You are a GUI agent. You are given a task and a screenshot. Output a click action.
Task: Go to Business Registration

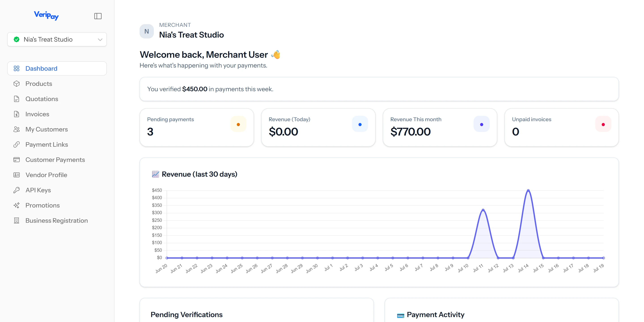point(57,220)
